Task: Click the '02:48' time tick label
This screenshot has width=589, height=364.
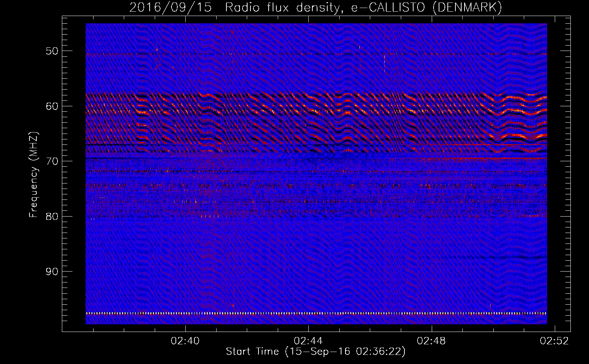Action: [x=431, y=341]
